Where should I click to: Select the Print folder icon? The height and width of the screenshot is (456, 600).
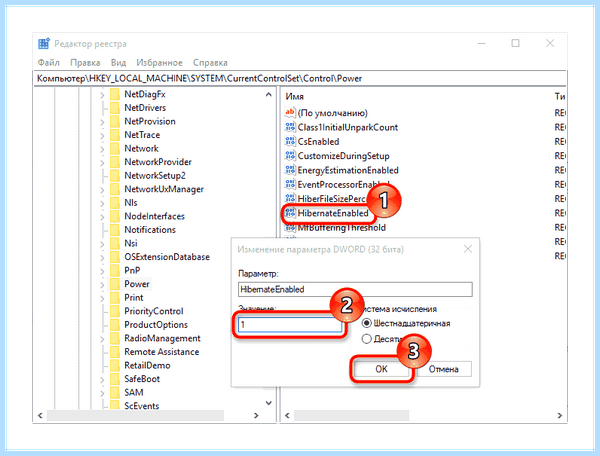[x=115, y=298]
